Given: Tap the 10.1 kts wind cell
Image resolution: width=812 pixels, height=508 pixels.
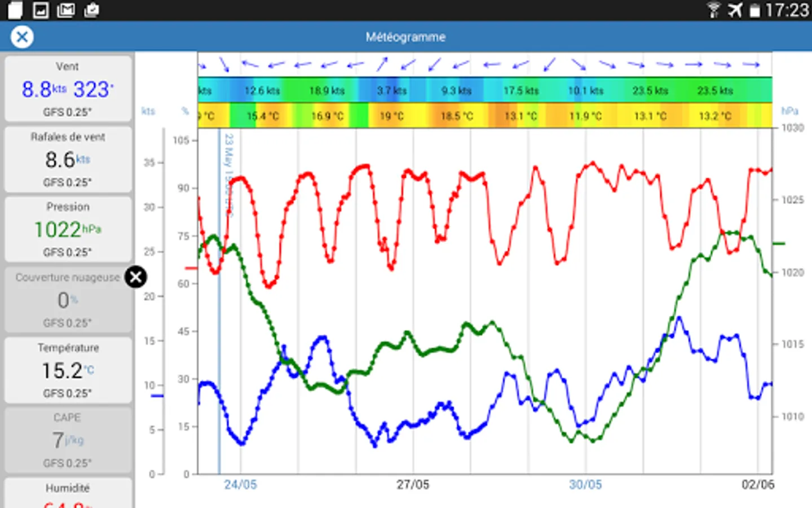Looking at the screenshot, I should (x=586, y=90).
